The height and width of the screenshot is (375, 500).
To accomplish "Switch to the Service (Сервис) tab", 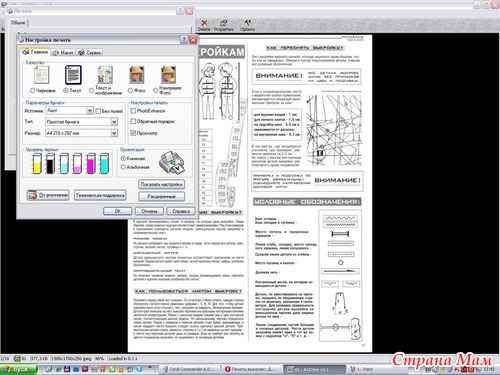I will tap(89, 53).
